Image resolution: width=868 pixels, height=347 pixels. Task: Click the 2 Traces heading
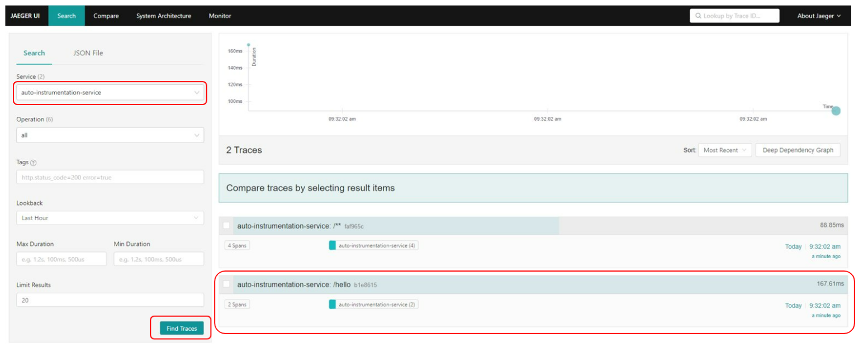(x=244, y=150)
